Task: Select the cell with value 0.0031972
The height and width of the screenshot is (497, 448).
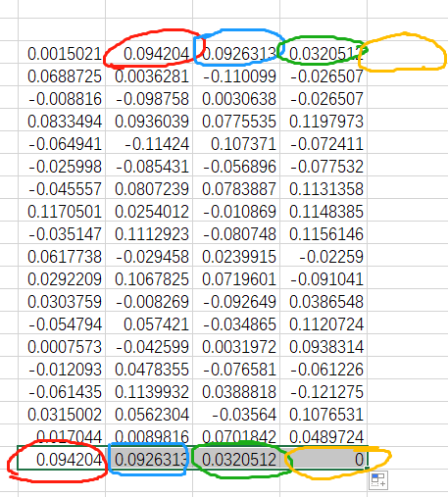Action: (236, 345)
